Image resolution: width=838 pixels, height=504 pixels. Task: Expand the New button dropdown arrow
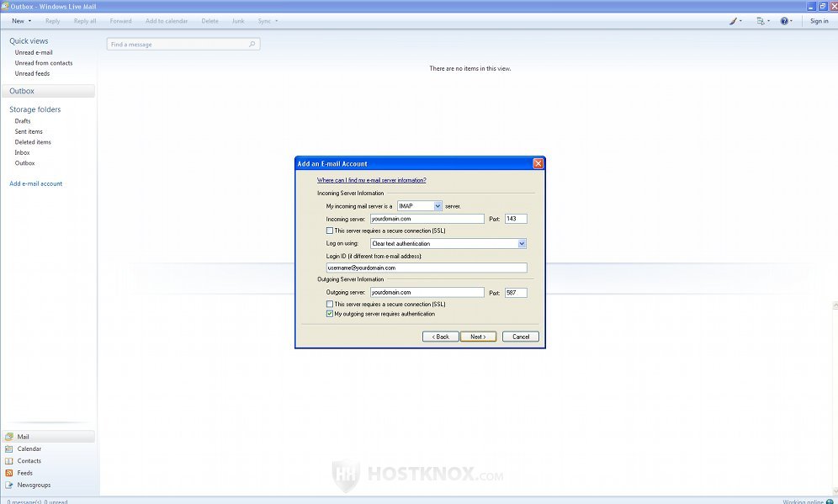click(29, 21)
